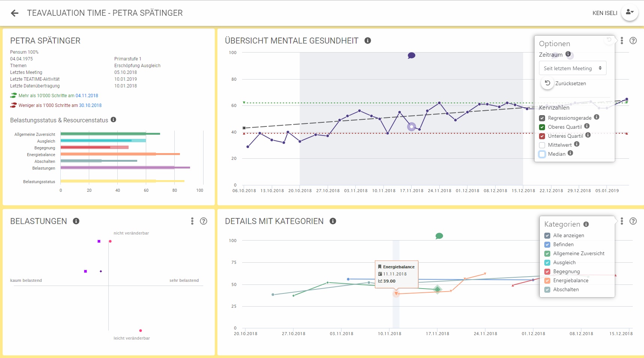This screenshot has width=644, height=358.
Task: Click info icon next to Details mit Kategorien
Action: point(333,221)
